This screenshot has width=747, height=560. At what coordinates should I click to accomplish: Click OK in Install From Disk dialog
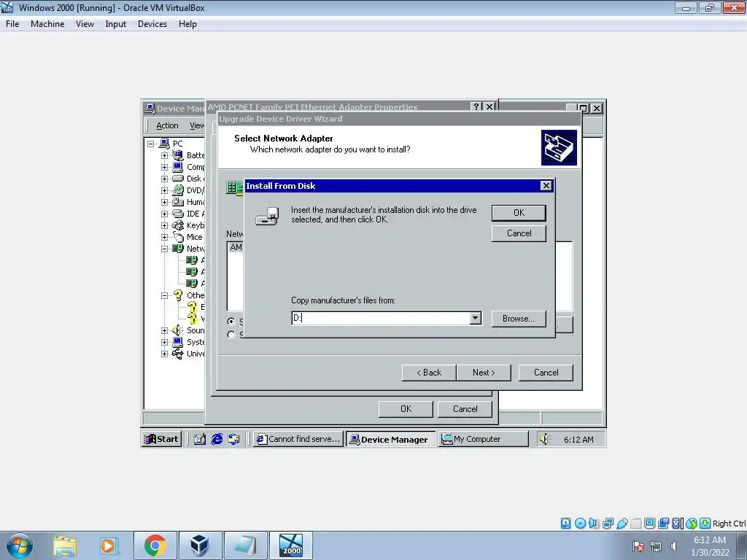[x=519, y=213]
